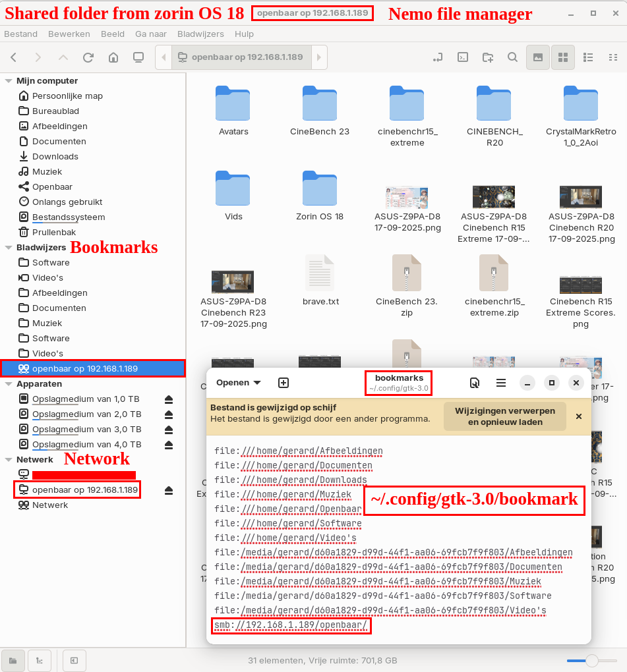This screenshot has width=627, height=672.
Task: Create new document in text editor
Action: click(x=284, y=383)
